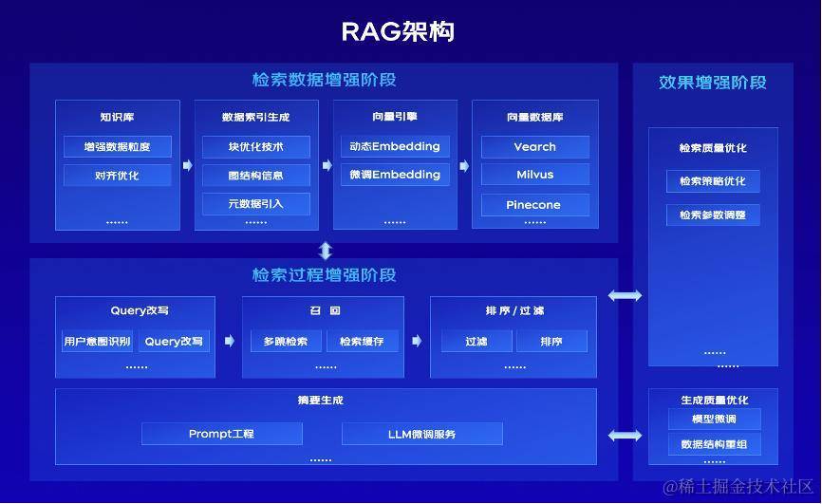Click the RAG架构 title text
Screen dimensions: 822x504
pyautogui.click(x=398, y=31)
